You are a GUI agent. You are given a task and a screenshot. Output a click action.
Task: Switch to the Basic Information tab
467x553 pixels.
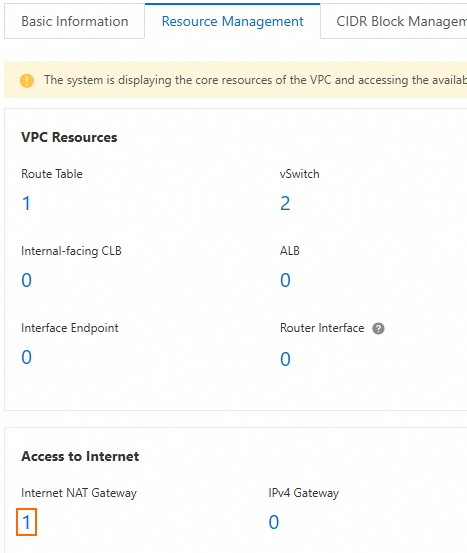[74, 22]
